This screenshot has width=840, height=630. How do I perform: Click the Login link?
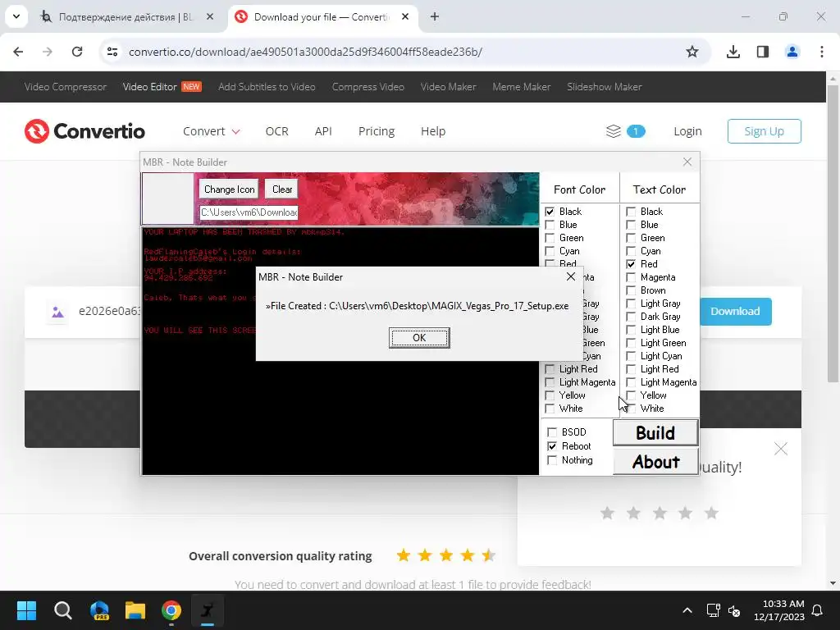[x=687, y=131]
